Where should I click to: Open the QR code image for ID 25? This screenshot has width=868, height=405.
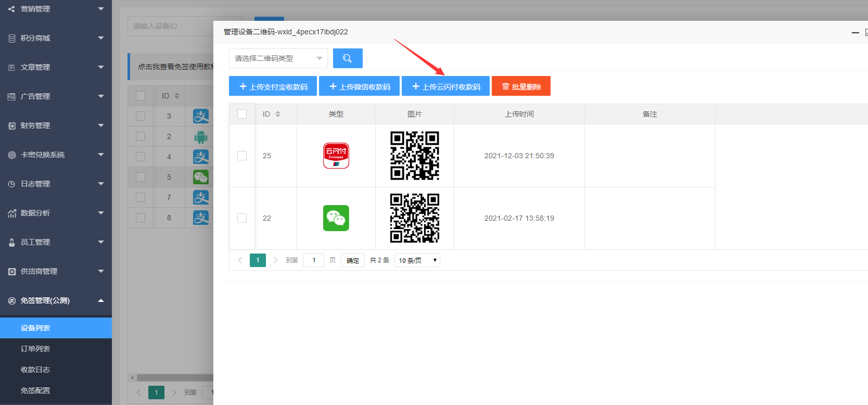click(415, 156)
